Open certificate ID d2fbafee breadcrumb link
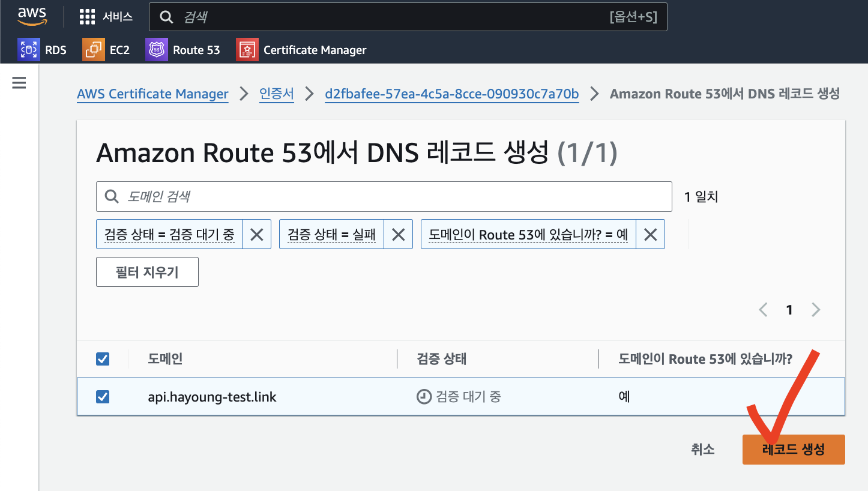The width and height of the screenshot is (868, 491). pos(452,94)
